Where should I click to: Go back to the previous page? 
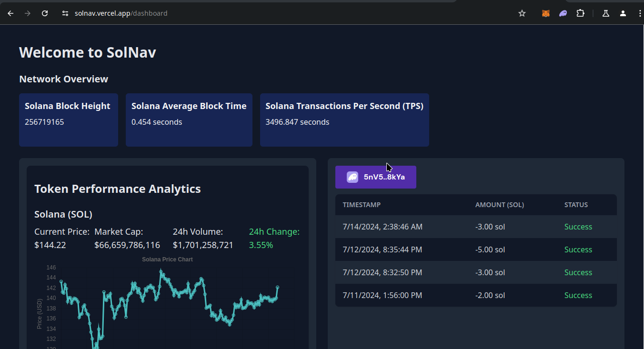(10, 13)
